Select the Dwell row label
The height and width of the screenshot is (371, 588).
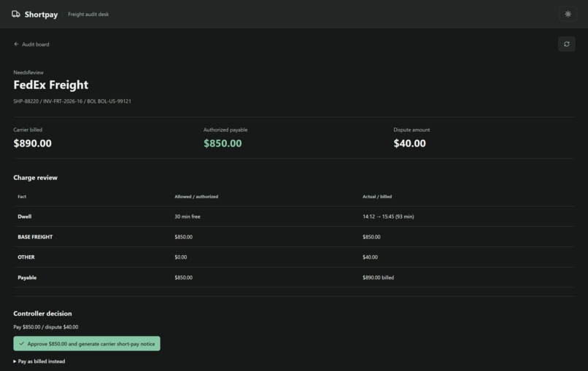[x=24, y=216]
